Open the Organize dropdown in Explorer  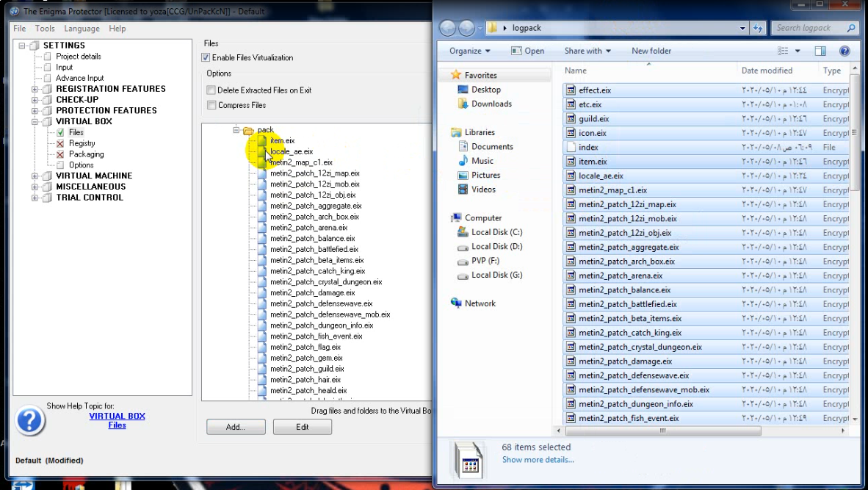(x=470, y=51)
